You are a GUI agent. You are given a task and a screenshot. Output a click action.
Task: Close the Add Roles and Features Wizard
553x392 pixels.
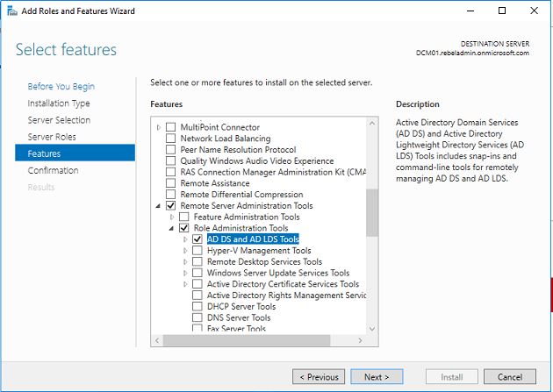pyautogui.click(x=534, y=11)
